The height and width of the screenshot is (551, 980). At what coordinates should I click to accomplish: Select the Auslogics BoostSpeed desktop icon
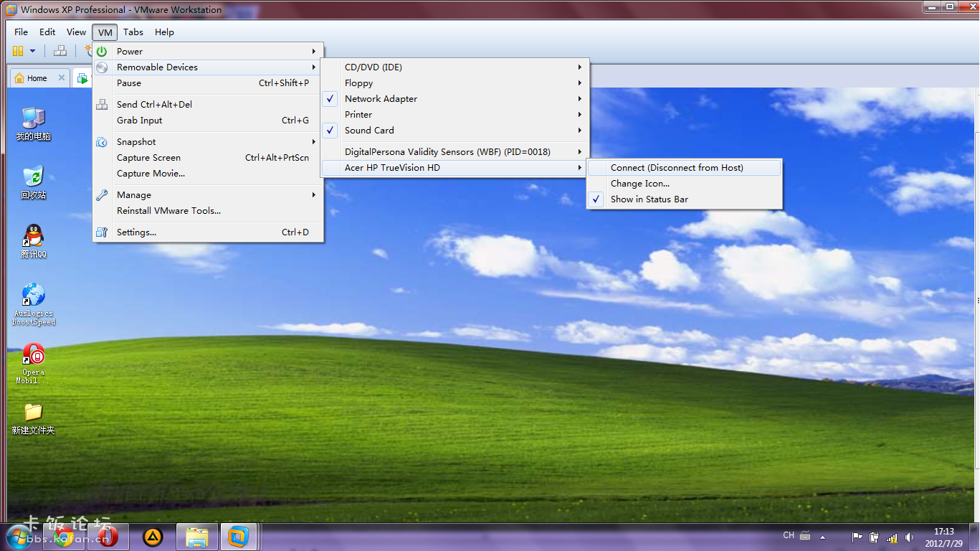[33, 304]
